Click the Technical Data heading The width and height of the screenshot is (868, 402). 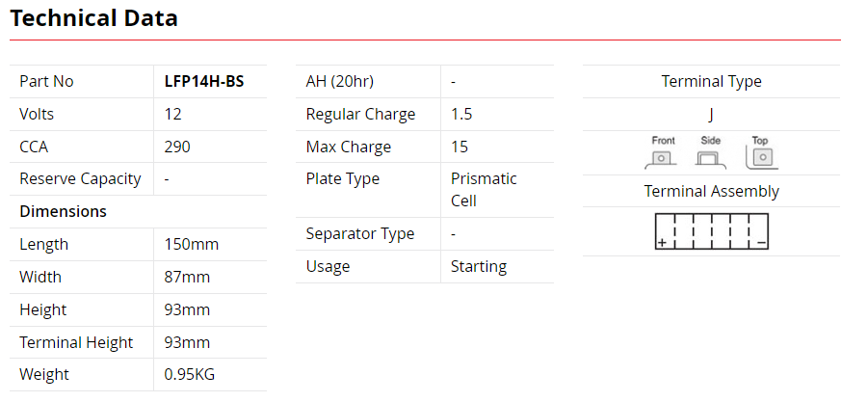pos(93,18)
